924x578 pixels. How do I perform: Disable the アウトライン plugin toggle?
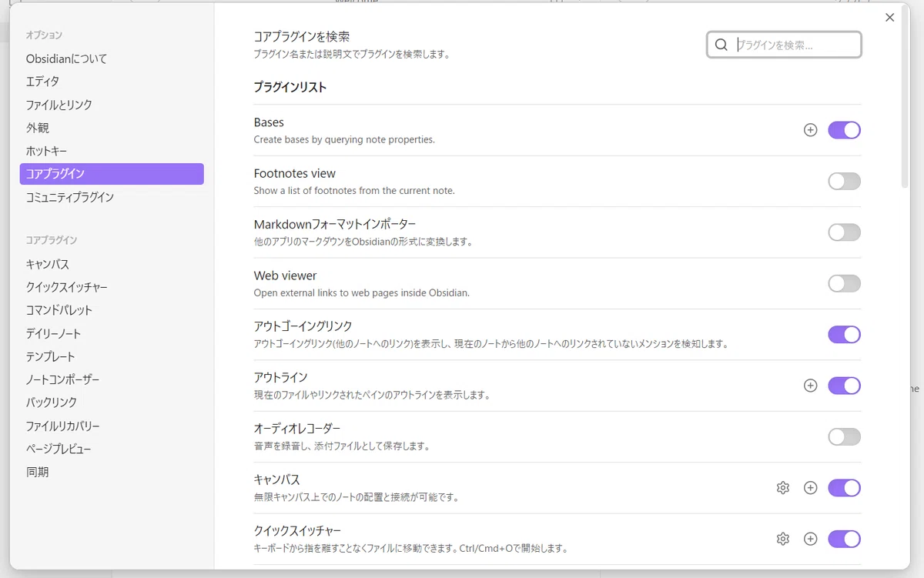(844, 386)
